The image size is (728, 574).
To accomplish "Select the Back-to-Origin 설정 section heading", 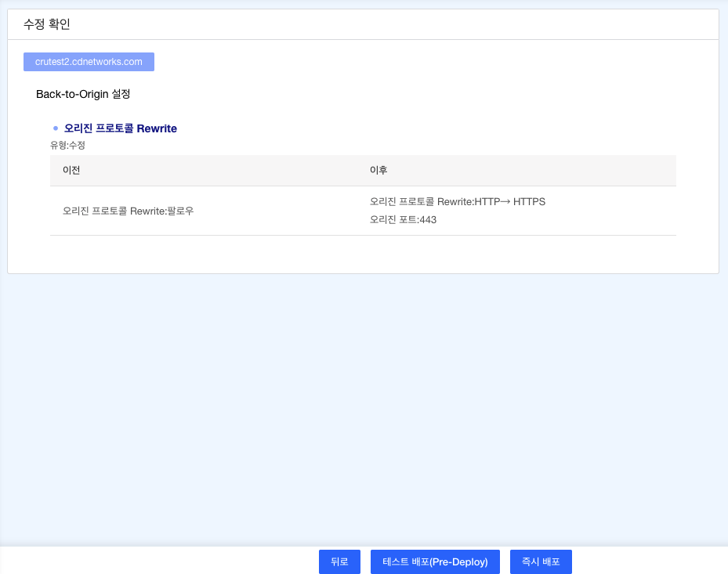I will (x=82, y=94).
